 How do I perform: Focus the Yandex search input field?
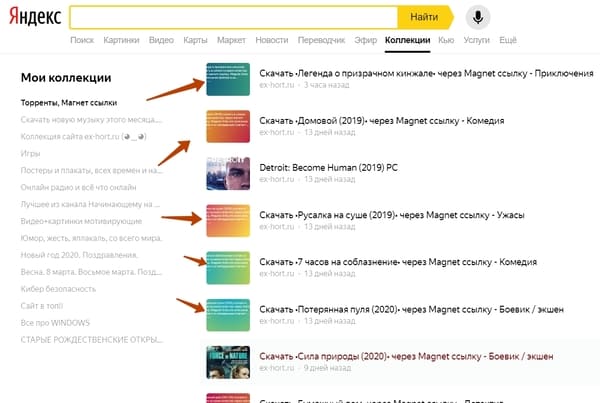tap(234, 17)
